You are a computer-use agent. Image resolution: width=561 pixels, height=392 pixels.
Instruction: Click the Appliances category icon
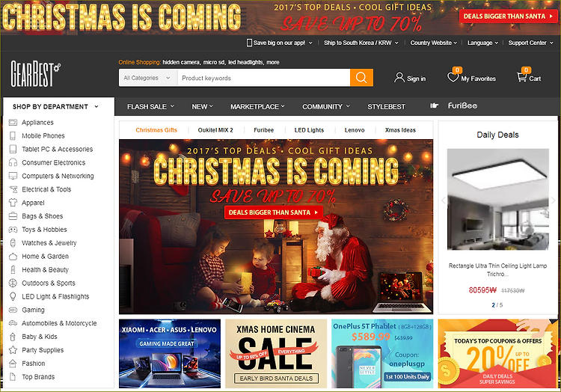13,123
